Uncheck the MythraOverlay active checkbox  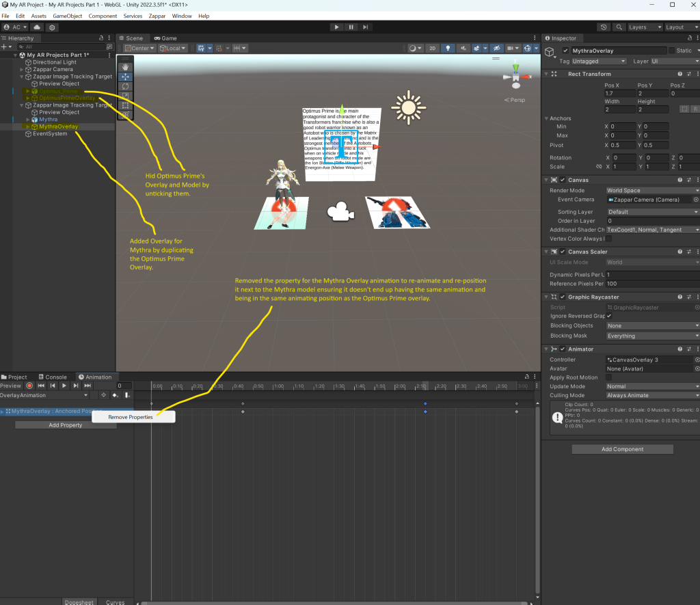(x=565, y=51)
